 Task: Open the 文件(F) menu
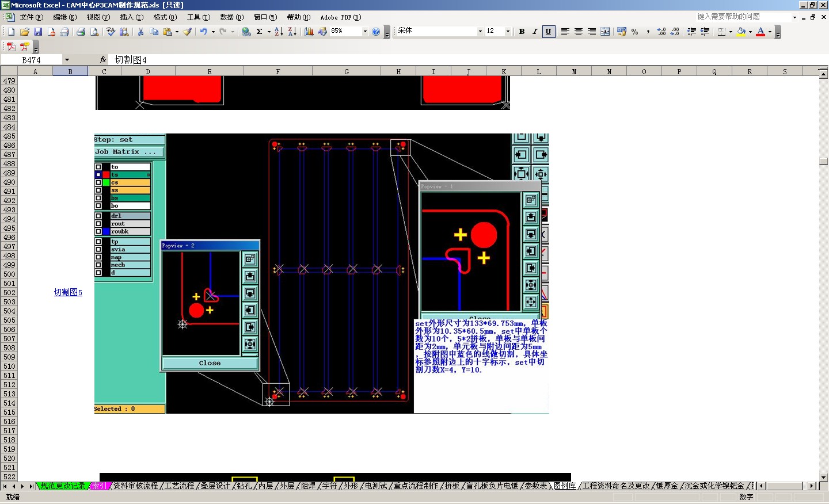point(32,17)
